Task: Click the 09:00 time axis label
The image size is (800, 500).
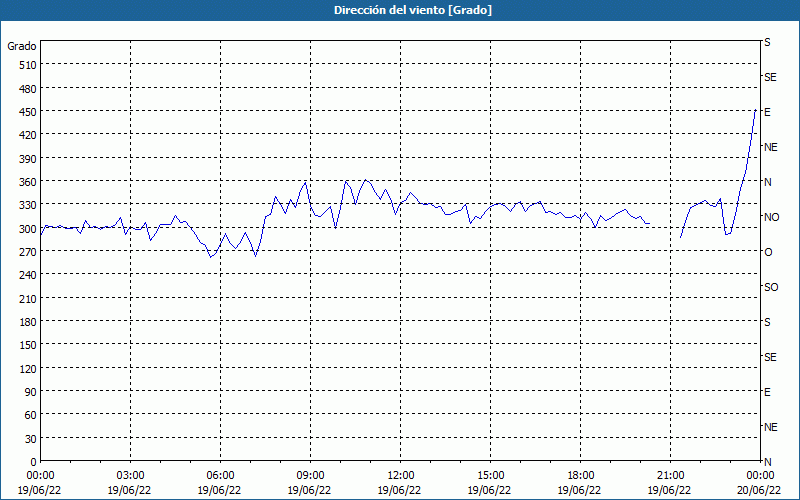Action: pos(310,476)
